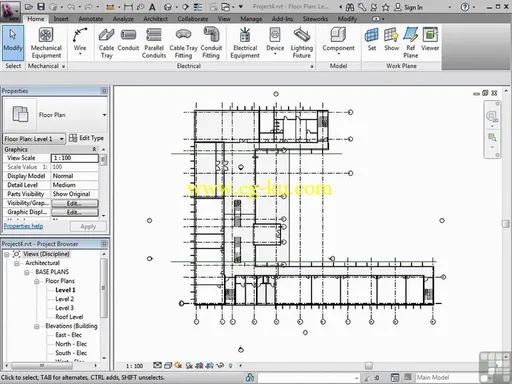Click Edit for Visibility/Graphics Overrides

coord(75,203)
